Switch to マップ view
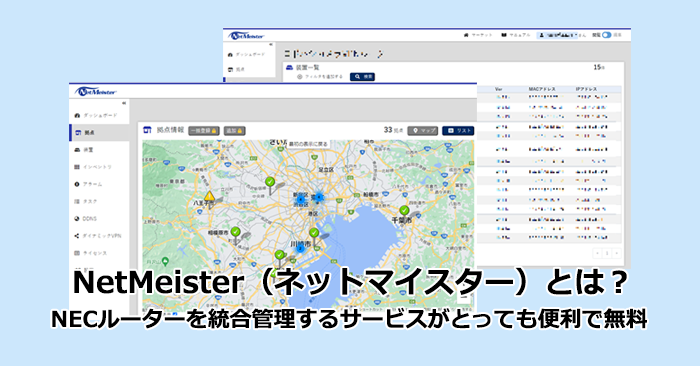This screenshot has width=700, height=366. click(423, 130)
